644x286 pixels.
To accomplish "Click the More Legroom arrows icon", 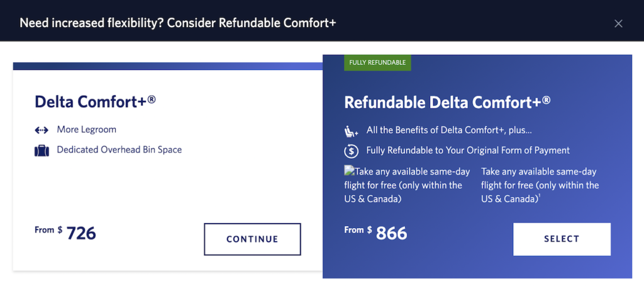I will click(x=42, y=130).
